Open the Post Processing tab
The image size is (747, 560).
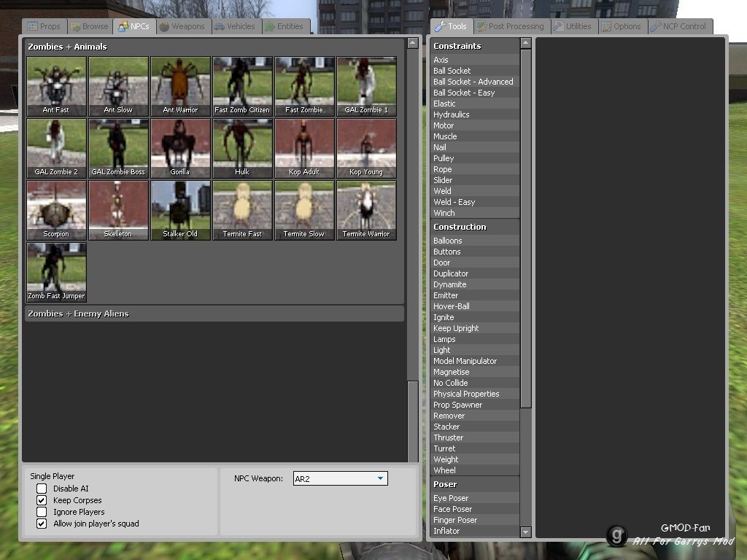coord(511,26)
